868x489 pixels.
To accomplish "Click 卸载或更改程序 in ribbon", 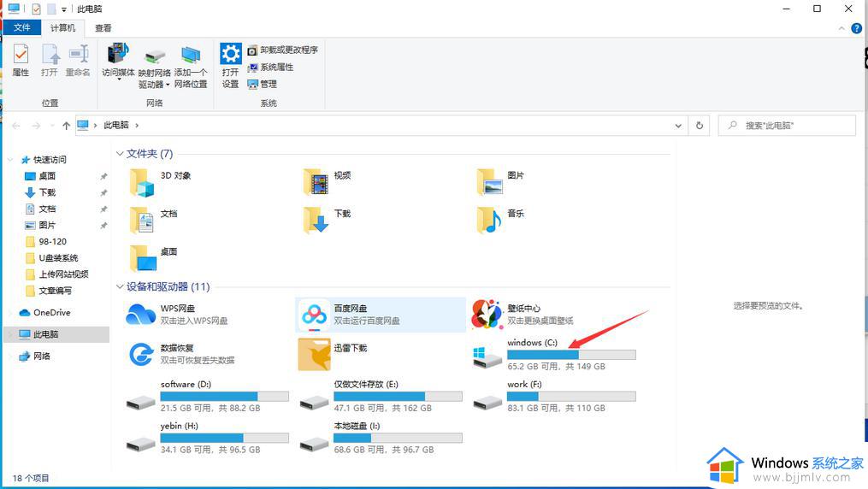I will click(x=282, y=50).
